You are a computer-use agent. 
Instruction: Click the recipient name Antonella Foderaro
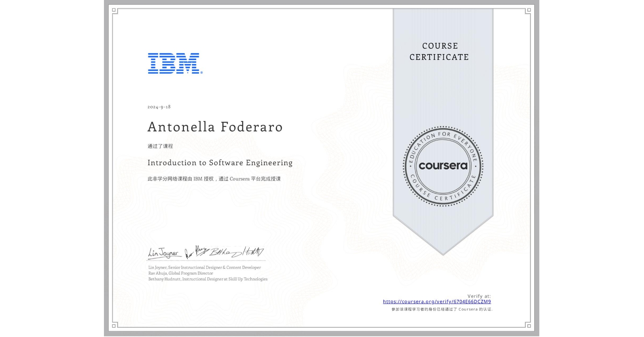click(215, 127)
